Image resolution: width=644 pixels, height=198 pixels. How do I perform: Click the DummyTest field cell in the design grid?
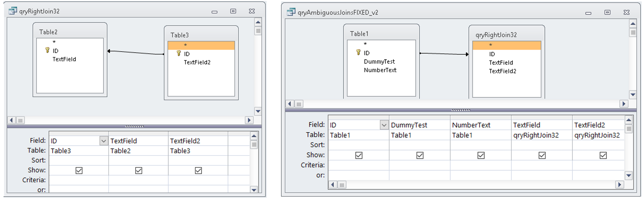[420, 125]
